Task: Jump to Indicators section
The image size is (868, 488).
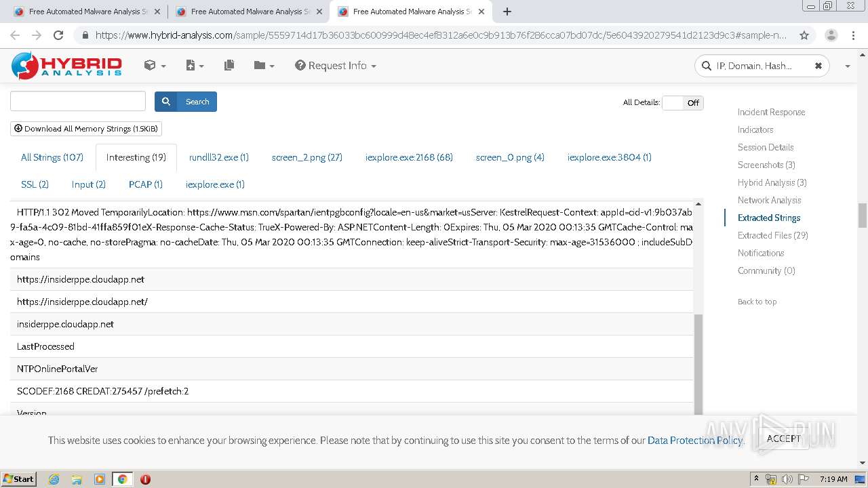Action: coord(755,129)
